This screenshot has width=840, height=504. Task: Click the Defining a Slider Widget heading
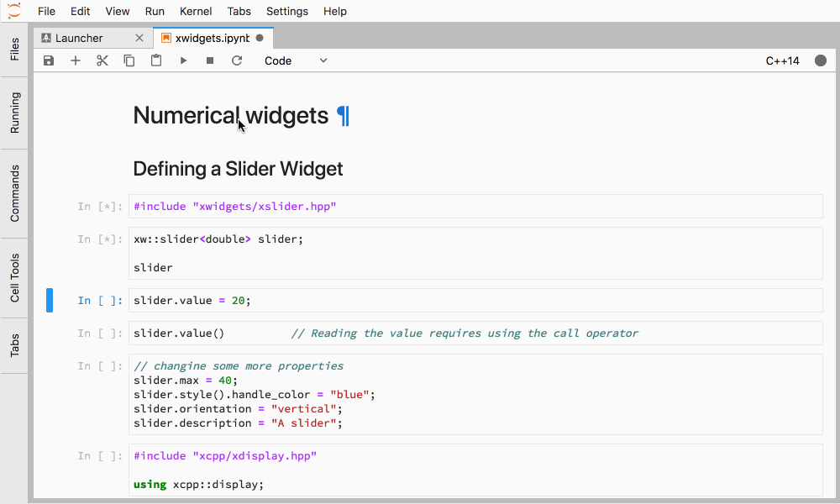click(238, 169)
